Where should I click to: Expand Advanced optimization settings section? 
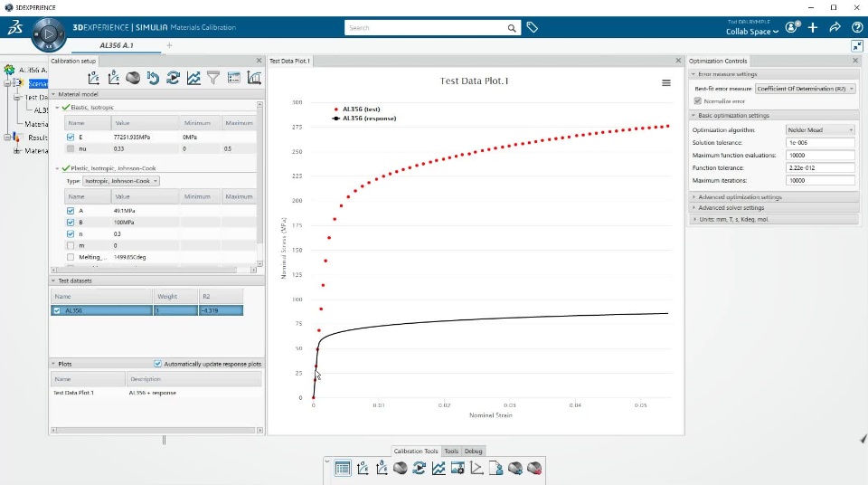tap(740, 196)
